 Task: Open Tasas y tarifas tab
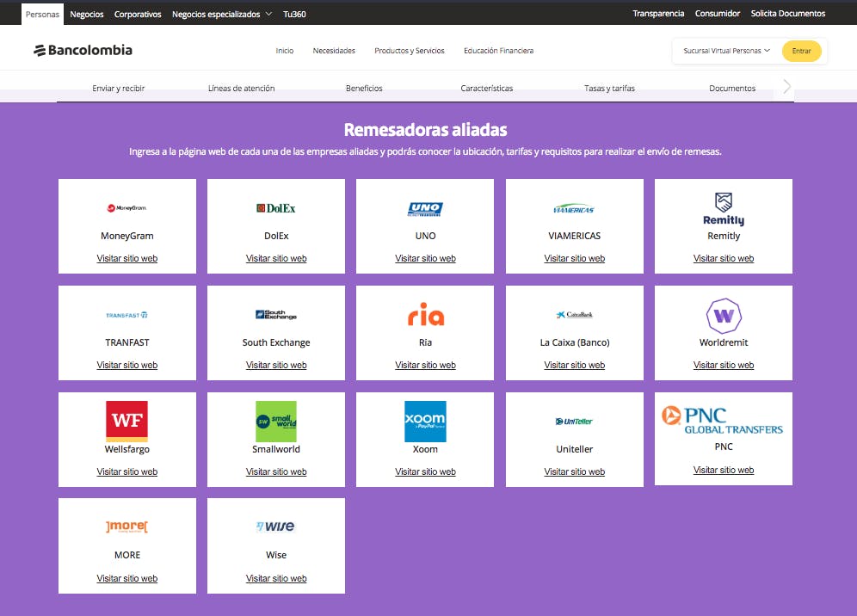[x=609, y=88]
